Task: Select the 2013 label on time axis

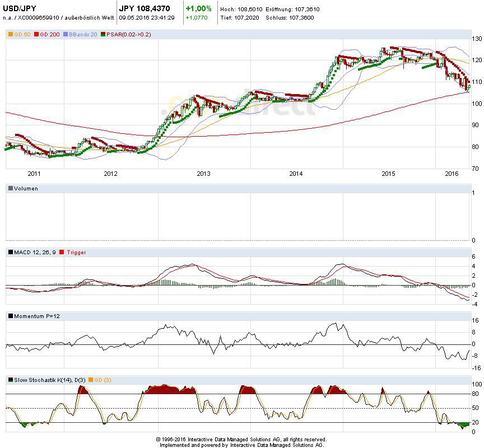Action: (x=203, y=174)
